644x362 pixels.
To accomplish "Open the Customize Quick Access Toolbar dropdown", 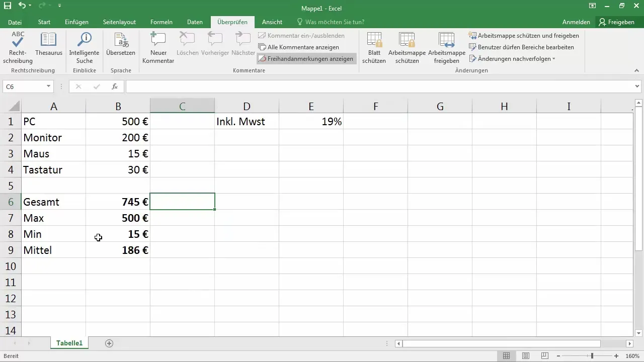I will [59, 6].
